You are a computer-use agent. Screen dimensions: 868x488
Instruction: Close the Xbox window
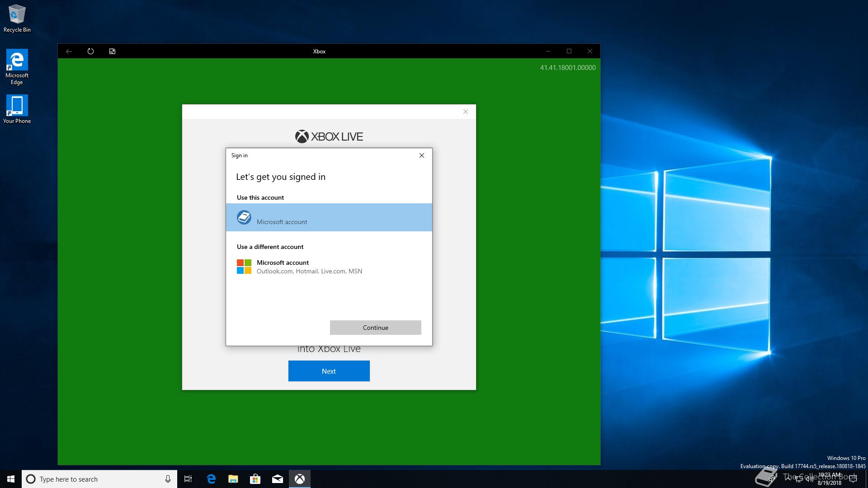coord(590,52)
